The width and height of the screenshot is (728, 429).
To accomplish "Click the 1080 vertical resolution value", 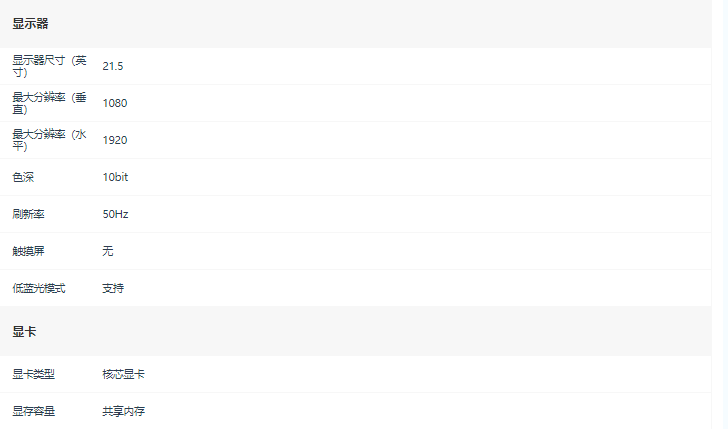I will click(x=115, y=103).
